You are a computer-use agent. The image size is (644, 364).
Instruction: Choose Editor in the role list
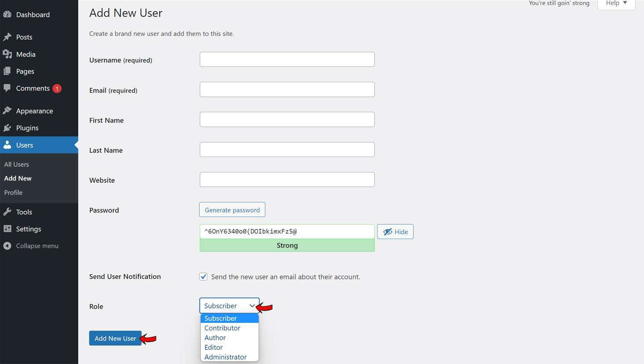click(x=229, y=347)
